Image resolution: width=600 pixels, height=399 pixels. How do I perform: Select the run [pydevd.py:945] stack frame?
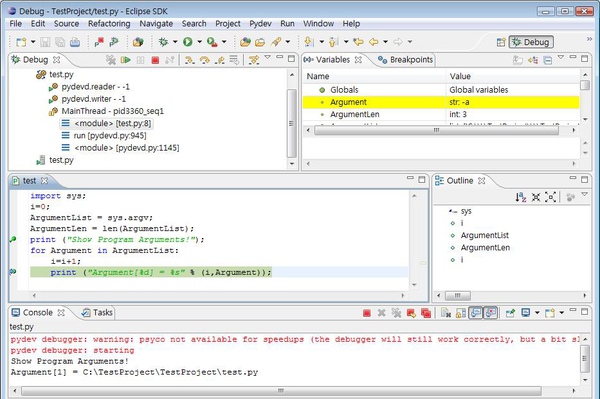(x=104, y=135)
